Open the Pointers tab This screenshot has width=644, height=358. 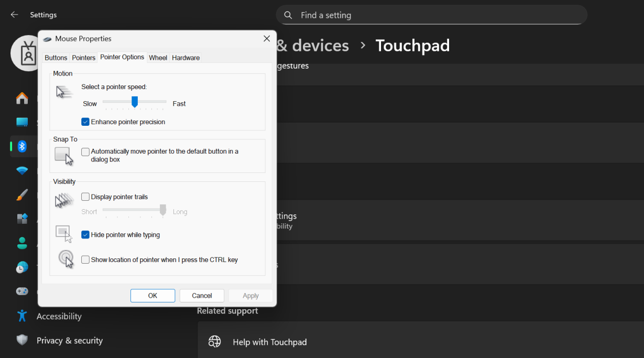click(83, 58)
